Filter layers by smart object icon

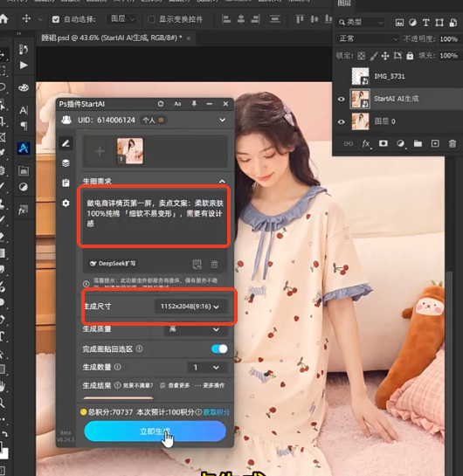(453, 23)
